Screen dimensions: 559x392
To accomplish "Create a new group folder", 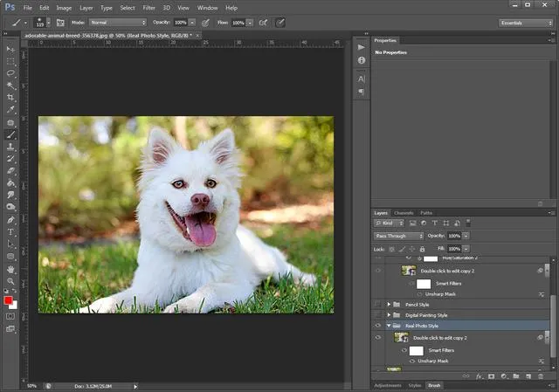I will pos(516,376).
